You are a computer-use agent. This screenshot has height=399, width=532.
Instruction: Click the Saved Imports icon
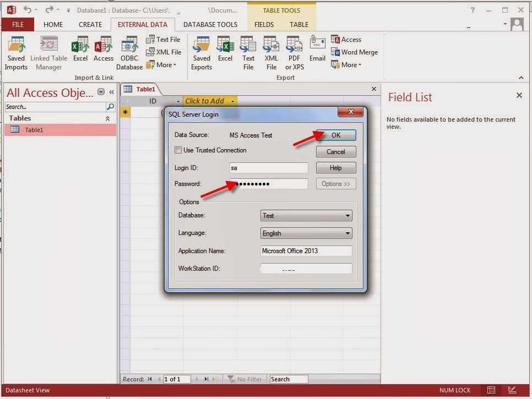pyautogui.click(x=16, y=52)
